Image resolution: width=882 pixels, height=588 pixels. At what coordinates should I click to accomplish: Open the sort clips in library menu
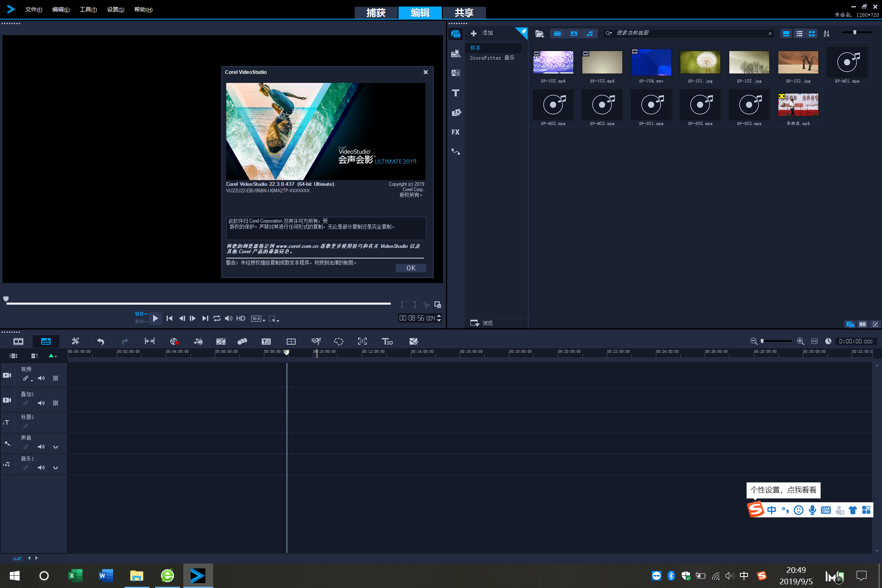826,33
